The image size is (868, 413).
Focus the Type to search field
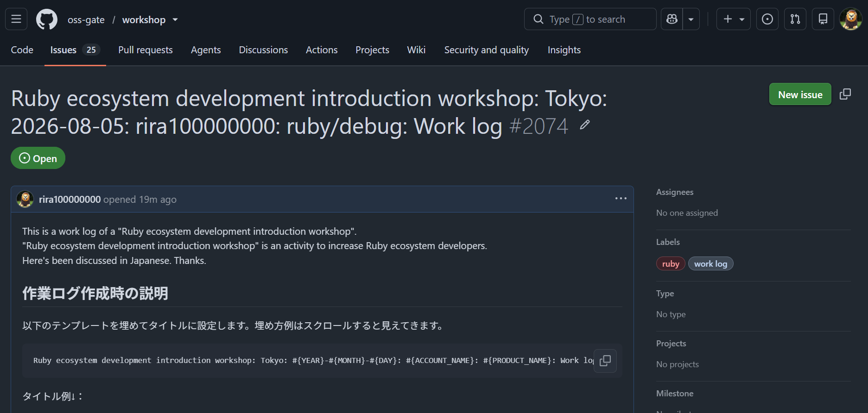(x=590, y=19)
